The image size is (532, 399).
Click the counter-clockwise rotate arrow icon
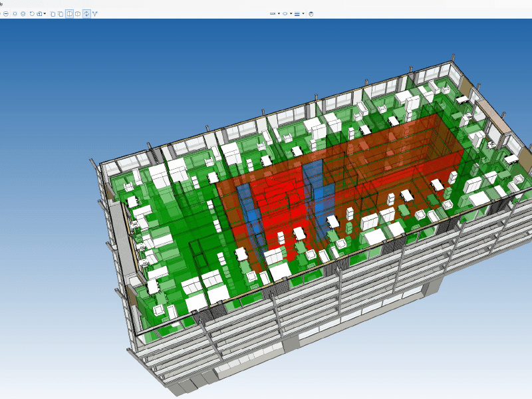coord(31,13)
